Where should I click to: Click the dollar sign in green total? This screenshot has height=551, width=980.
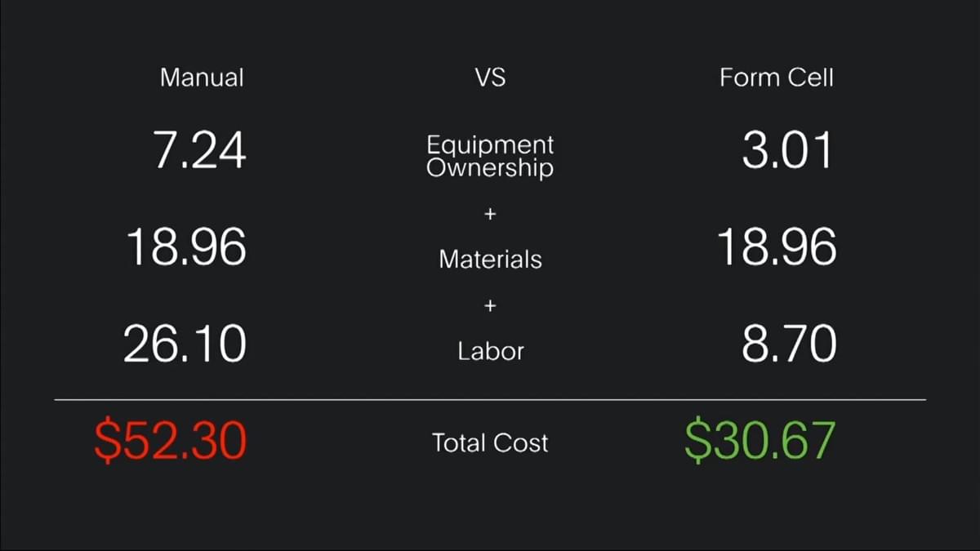coord(697,441)
